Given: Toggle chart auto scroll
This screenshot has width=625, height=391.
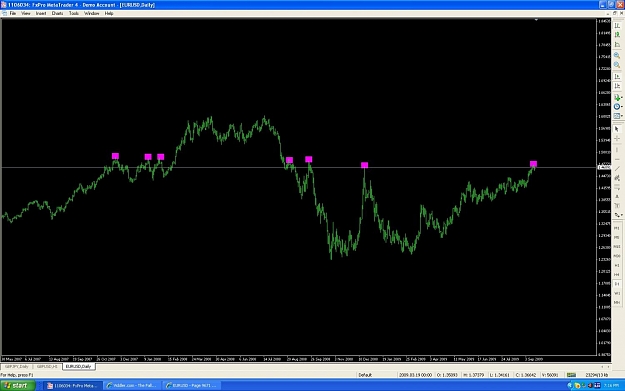Looking at the screenshot, I should coord(617,76).
